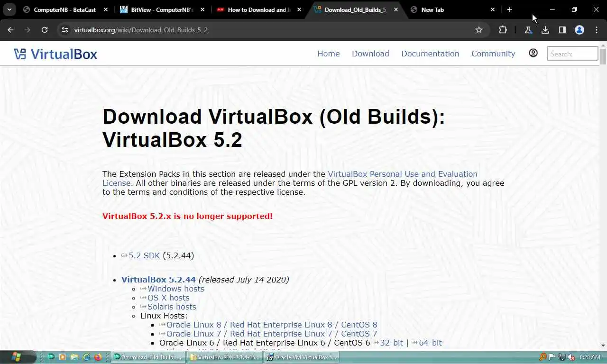
Task: Open the Extensions puzzle icon
Action: click(503, 30)
